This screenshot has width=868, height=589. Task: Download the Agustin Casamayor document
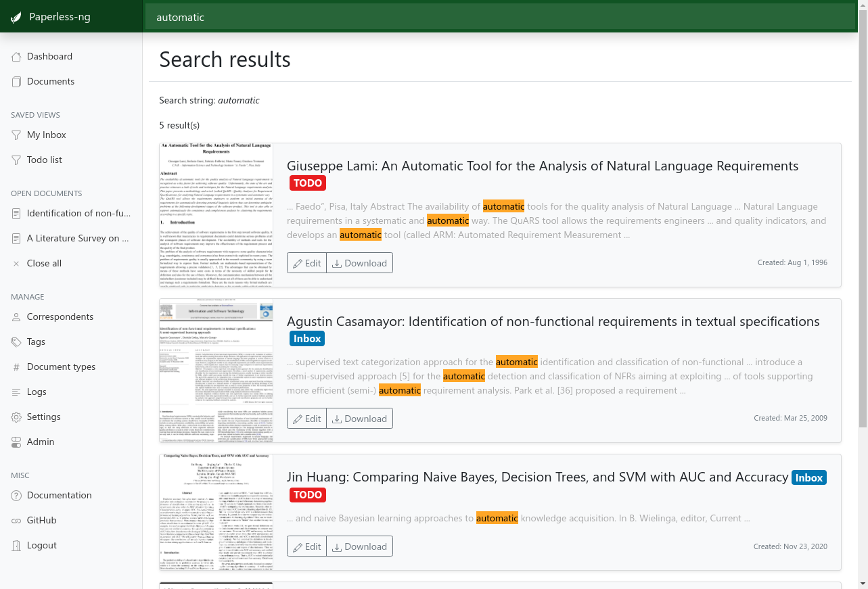point(359,419)
